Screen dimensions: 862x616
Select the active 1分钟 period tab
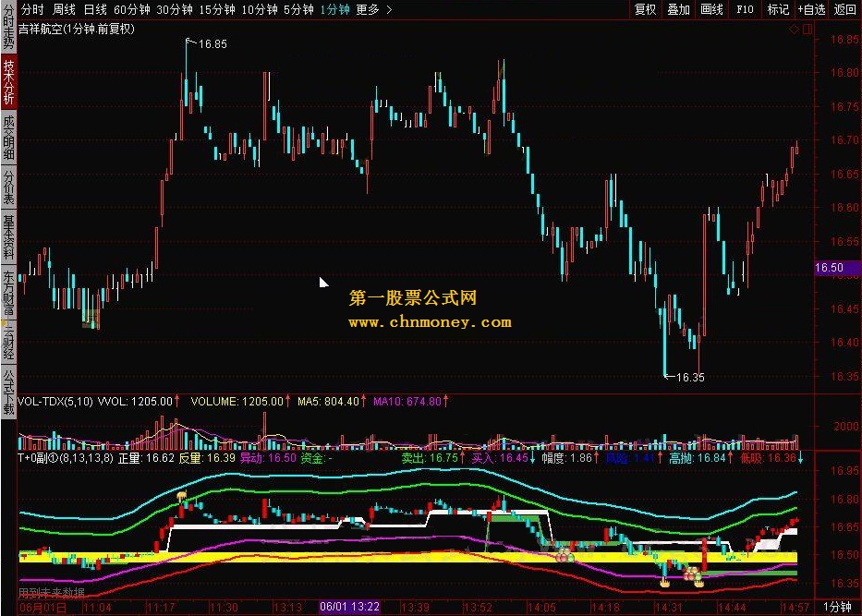pyautogui.click(x=334, y=9)
